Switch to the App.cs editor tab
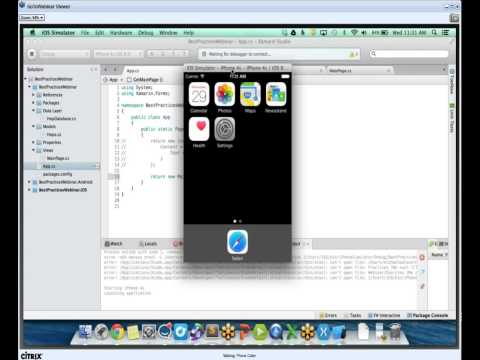The height and width of the screenshot is (360, 480). coord(133,71)
